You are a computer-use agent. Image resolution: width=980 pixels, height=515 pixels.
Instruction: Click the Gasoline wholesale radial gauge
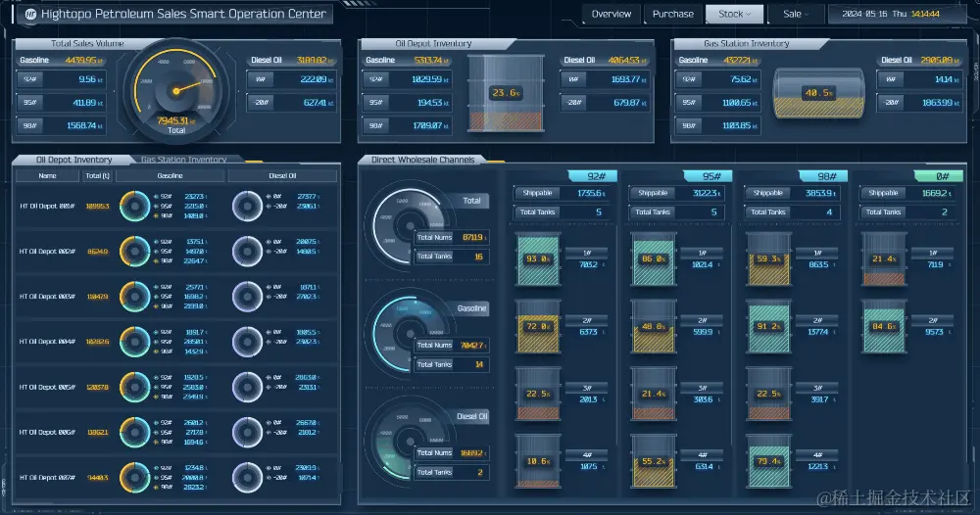tap(410, 333)
